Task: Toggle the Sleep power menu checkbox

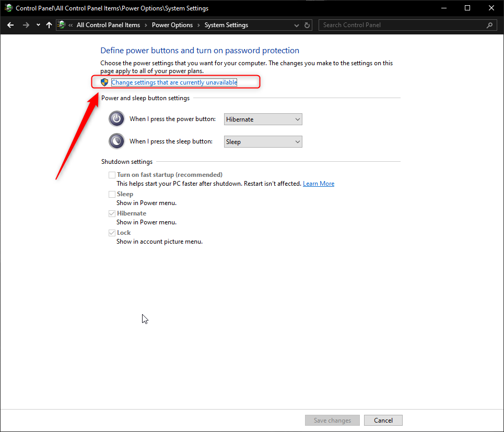Action: coord(112,194)
